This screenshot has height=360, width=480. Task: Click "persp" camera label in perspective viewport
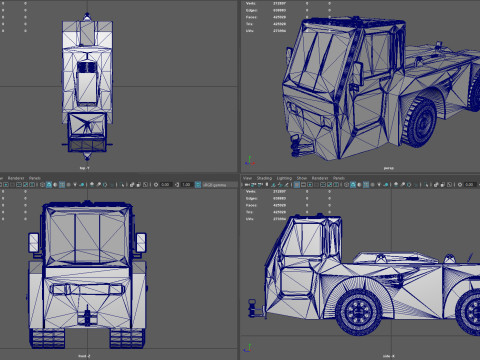[x=388, y=168]
